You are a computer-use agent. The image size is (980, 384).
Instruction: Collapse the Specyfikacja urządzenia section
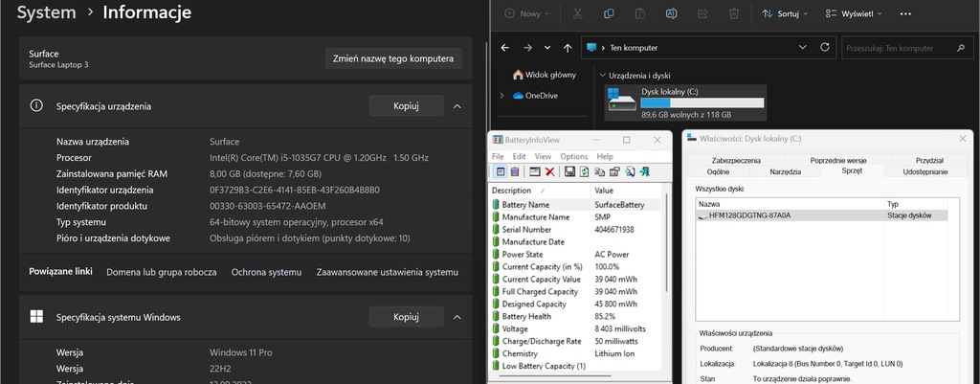pyautogui.click(x=457, y=106)
